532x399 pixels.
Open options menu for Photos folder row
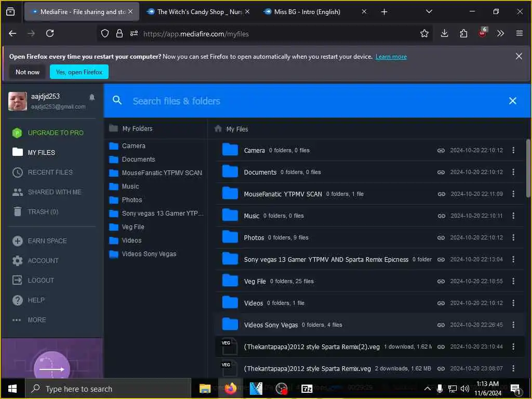(x=513, y=237)
